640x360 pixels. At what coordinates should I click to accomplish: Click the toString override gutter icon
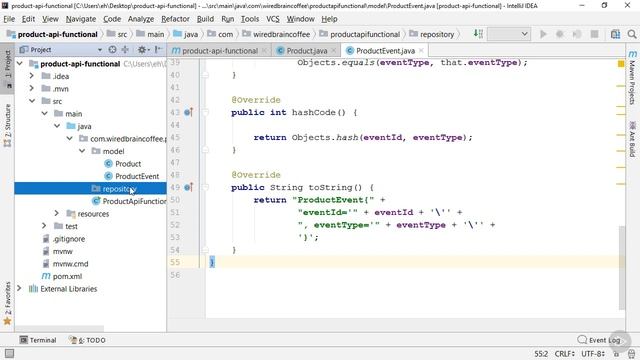pyautogui.click(x=188, y=187)
